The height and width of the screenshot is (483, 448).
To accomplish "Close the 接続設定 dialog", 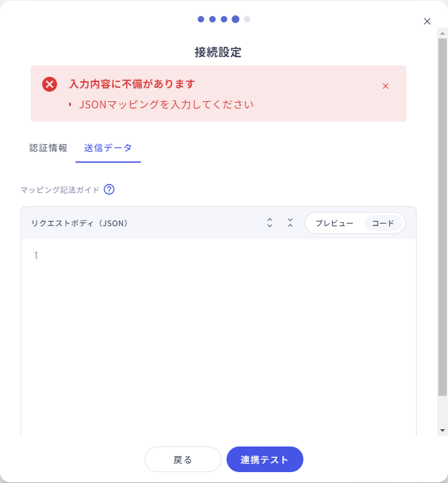I will [427, 21].
